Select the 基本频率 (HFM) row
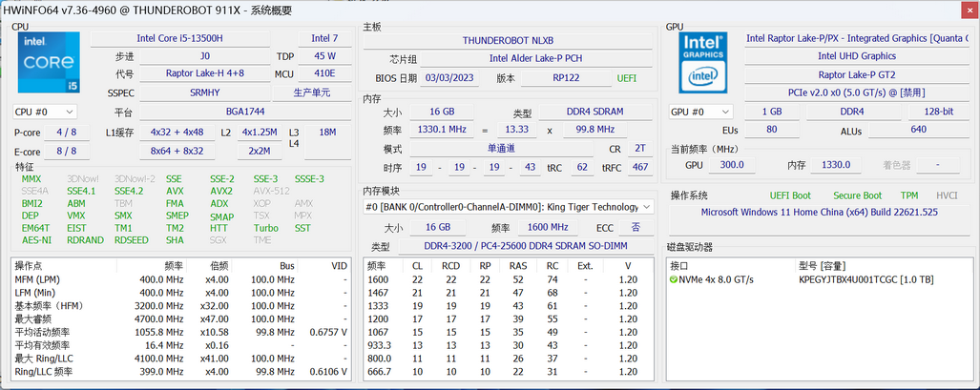Screen dimensions: 980x390 click(x=180, y=306)
